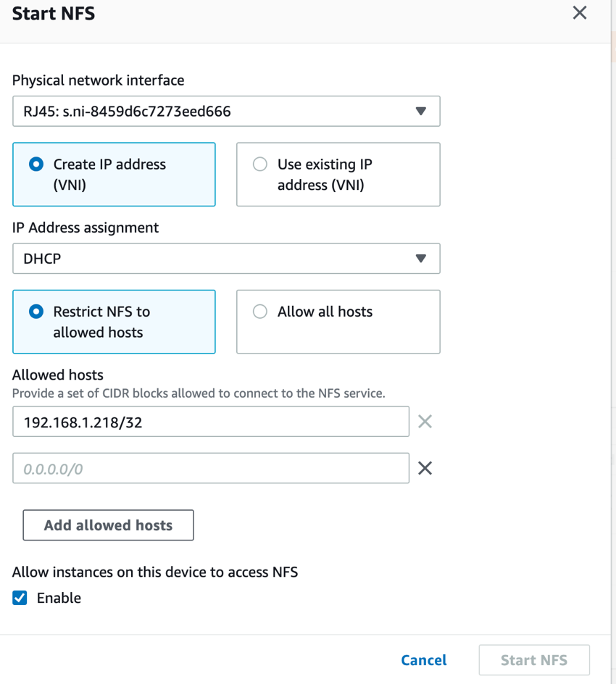Remove the 192.168.1.218/32 host entry

click(425, 422)
